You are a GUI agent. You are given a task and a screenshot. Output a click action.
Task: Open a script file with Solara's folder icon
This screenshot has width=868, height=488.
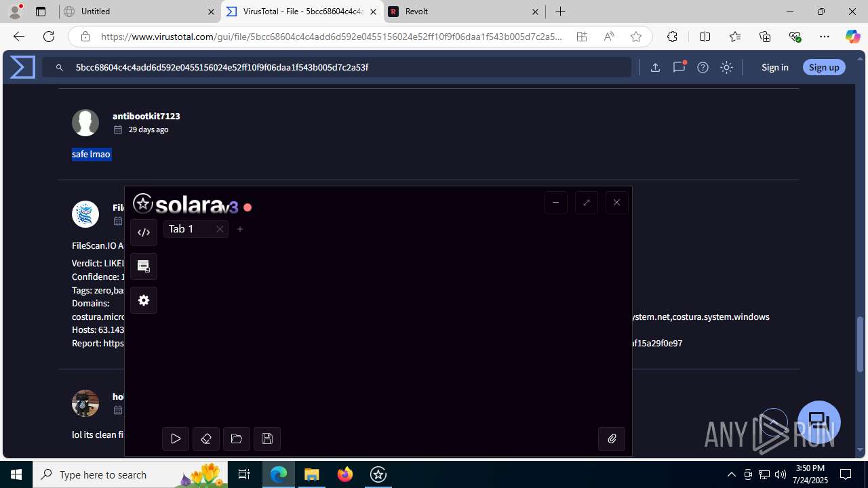tap(237, 439)
